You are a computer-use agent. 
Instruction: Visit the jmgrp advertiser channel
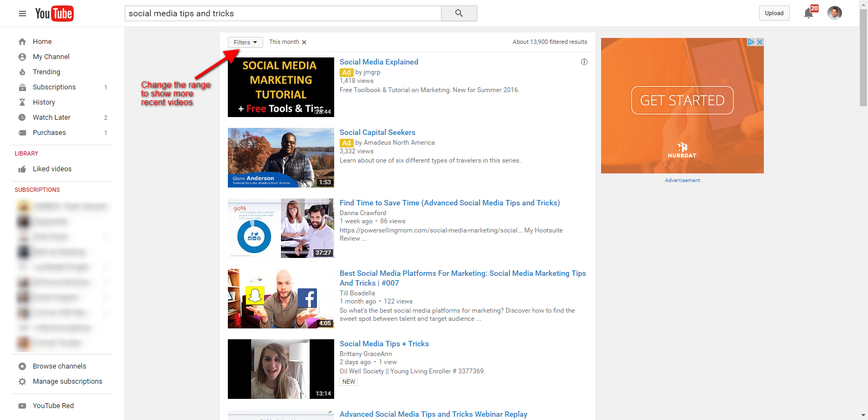pos(372,73)
